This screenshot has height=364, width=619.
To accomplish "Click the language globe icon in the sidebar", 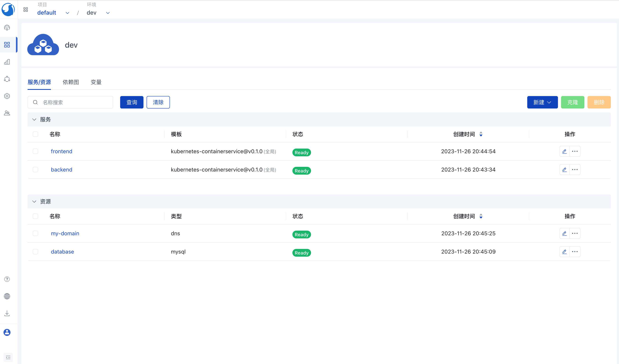I will pyautogui.click(x=7, y=296).
